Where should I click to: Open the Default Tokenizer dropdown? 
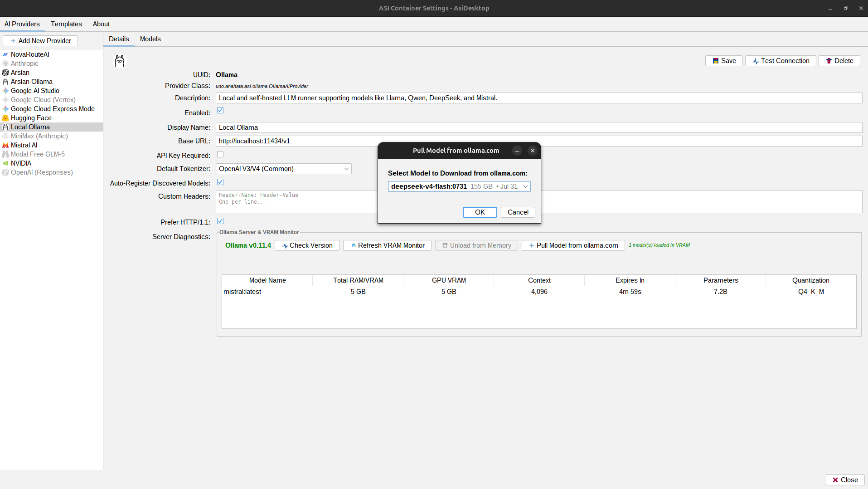pos(284,169)
